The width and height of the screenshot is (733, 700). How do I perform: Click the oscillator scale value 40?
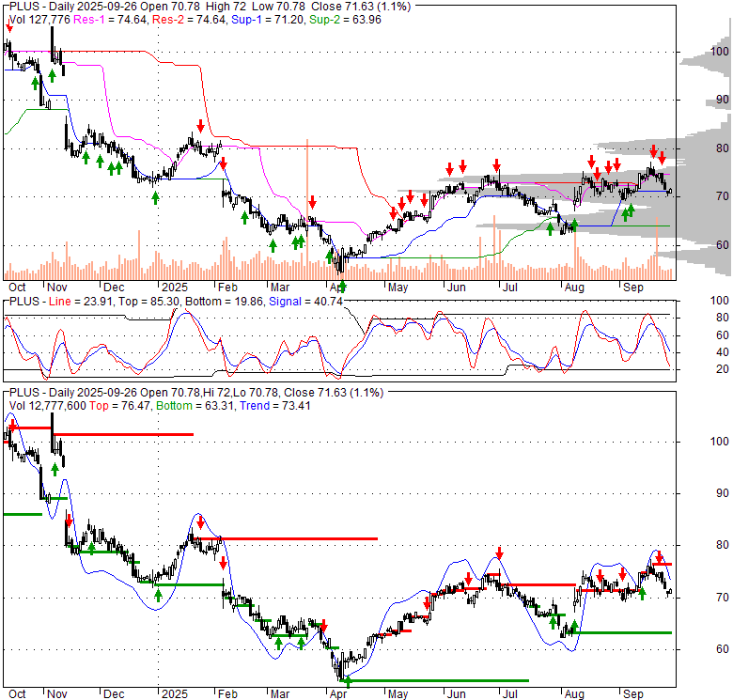[723, 351]
